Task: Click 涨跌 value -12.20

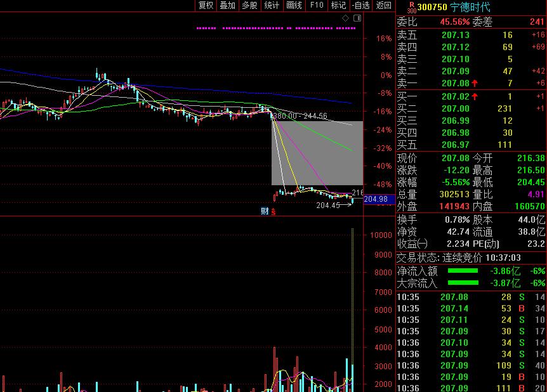Action: coord(456,170)
